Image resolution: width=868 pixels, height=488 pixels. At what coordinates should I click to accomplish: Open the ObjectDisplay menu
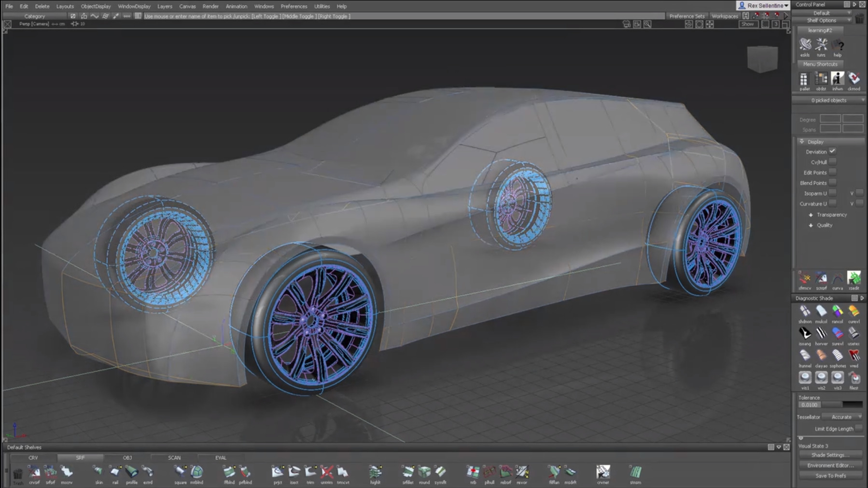click(96, 6)
